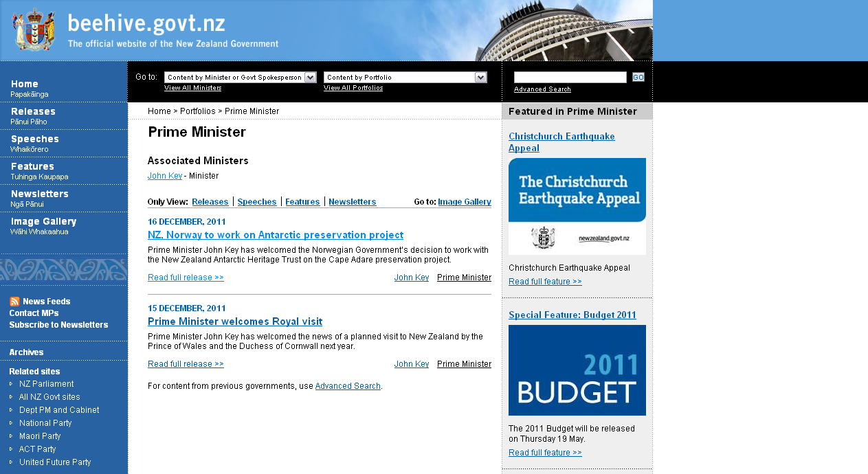Open Newsletters in the sidebar menu

[40, 194]
